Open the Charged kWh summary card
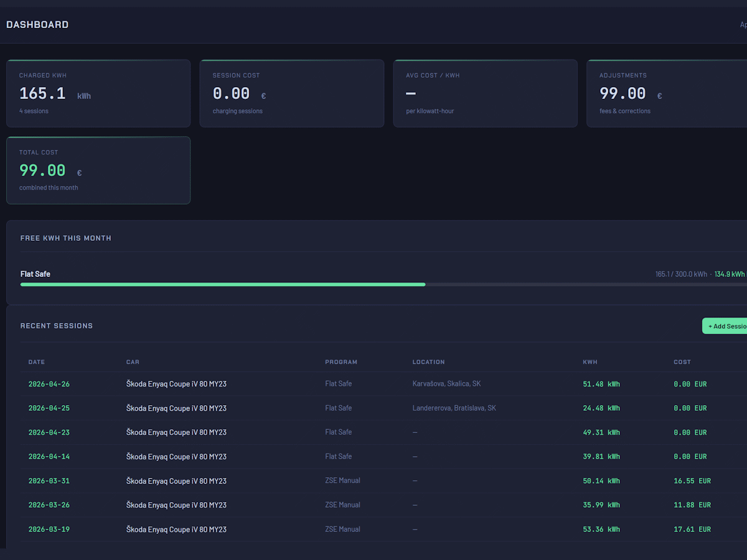 [x=98, y=93]
